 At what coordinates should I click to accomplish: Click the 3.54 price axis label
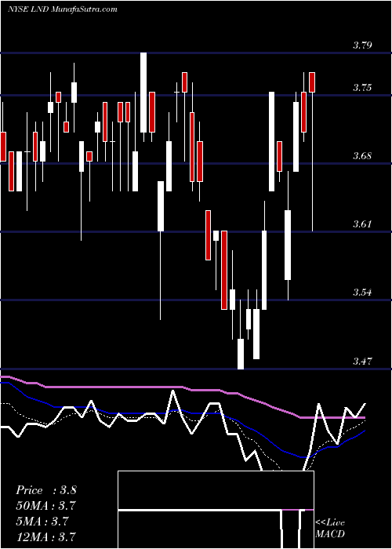pyautogui.click(x=362, y=292)
